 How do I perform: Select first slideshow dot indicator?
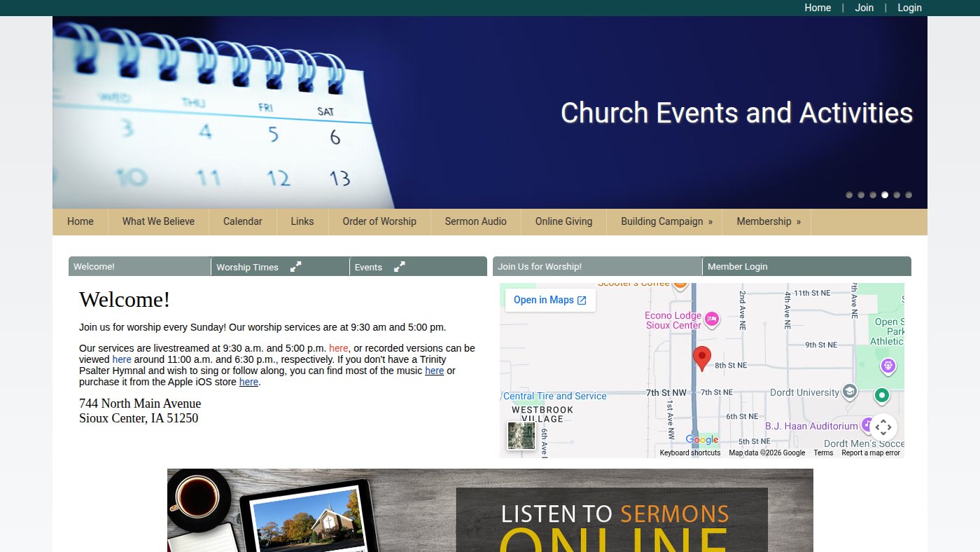(849, 195)
